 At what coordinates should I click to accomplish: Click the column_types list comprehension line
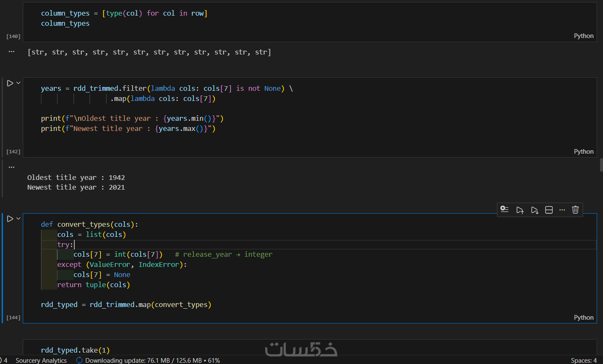(124, 13)
